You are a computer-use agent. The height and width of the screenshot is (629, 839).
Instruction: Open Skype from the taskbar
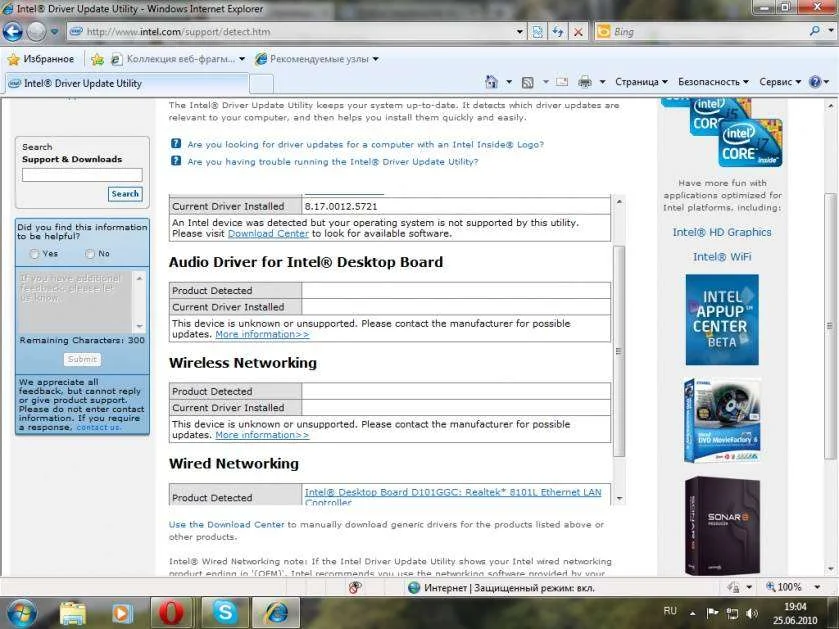point(225,613)
